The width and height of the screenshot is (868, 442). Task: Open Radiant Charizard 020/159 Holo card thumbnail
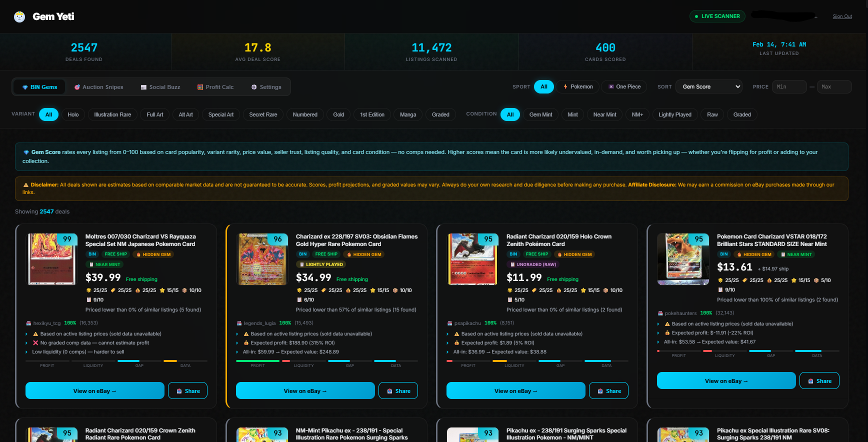[473, 259]
